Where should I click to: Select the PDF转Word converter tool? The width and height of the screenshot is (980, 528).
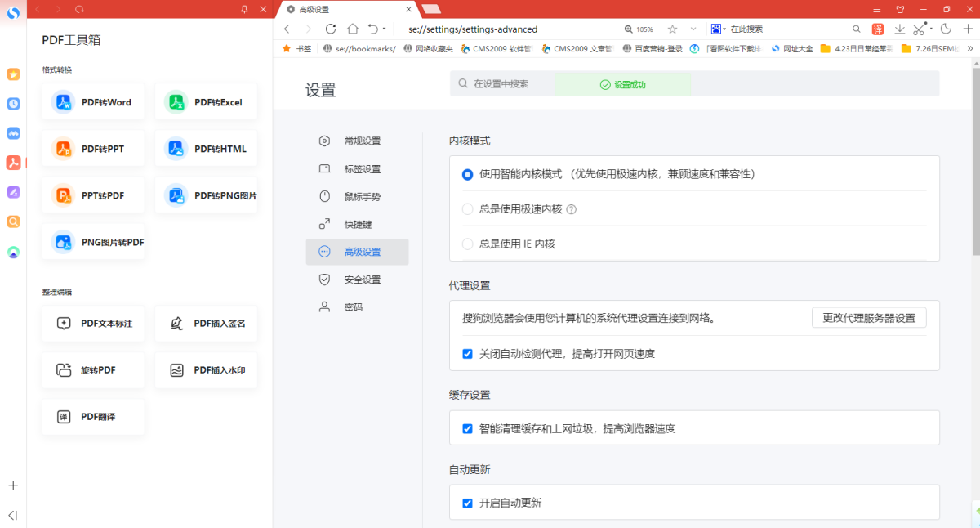tap(93, 101)
